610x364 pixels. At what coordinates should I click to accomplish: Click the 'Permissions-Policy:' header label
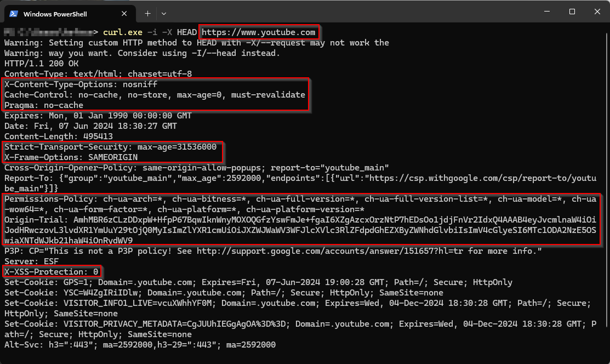click(51, 199)
